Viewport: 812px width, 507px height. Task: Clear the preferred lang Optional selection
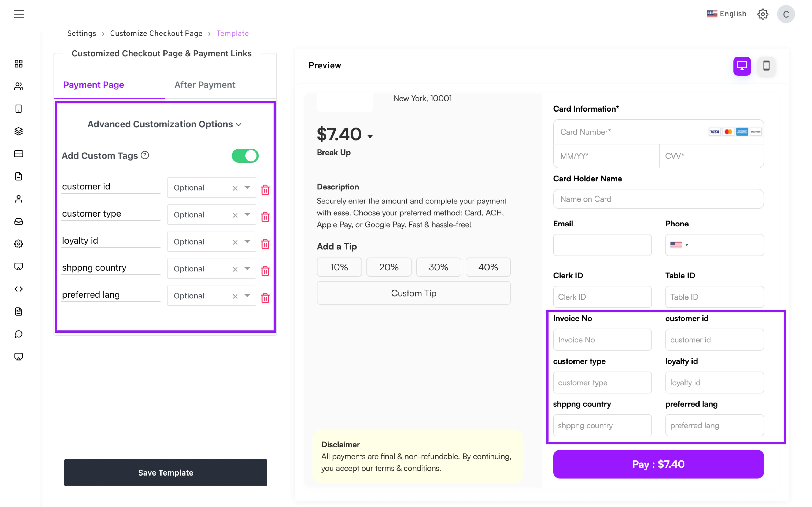tap(235, 296)
